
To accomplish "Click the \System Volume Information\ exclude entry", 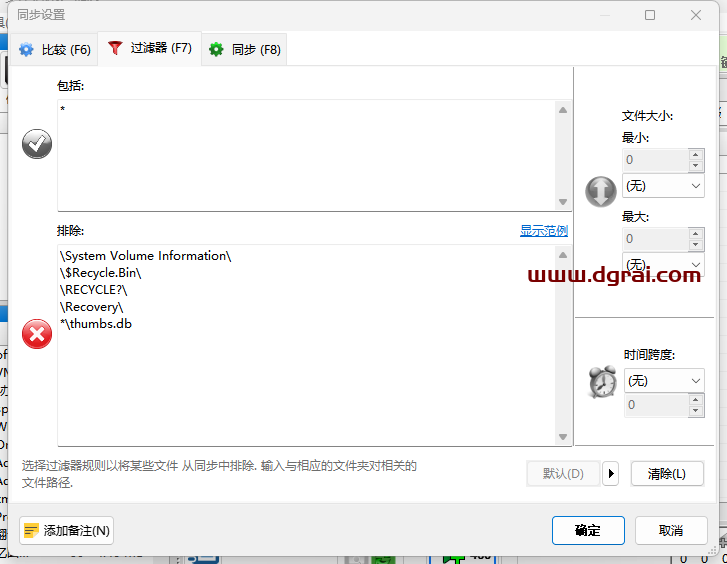I will point(146,256).
